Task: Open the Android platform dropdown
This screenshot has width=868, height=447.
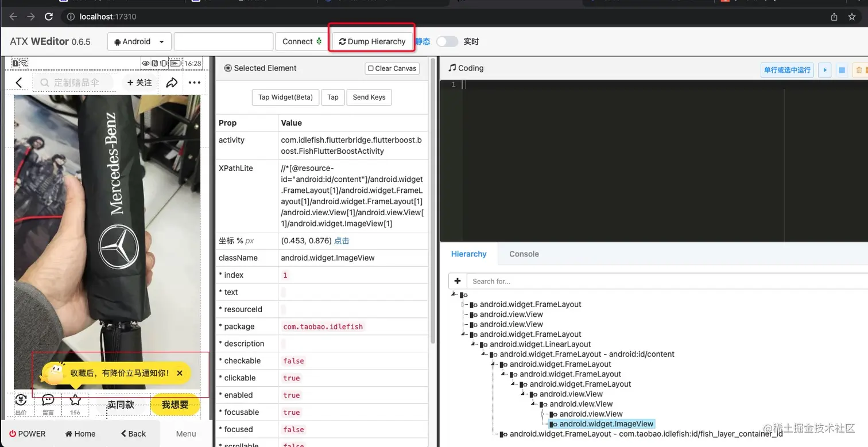Action: 139,41
